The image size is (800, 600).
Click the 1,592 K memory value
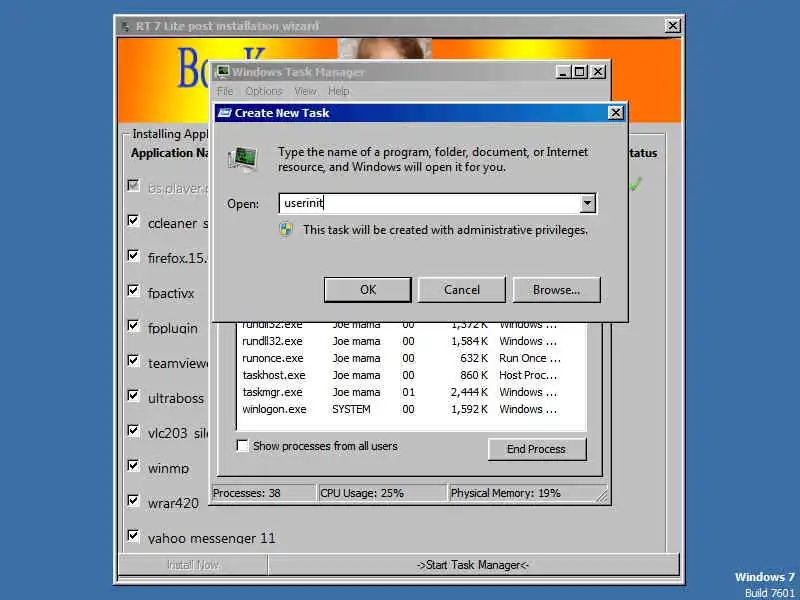point(469,409)
